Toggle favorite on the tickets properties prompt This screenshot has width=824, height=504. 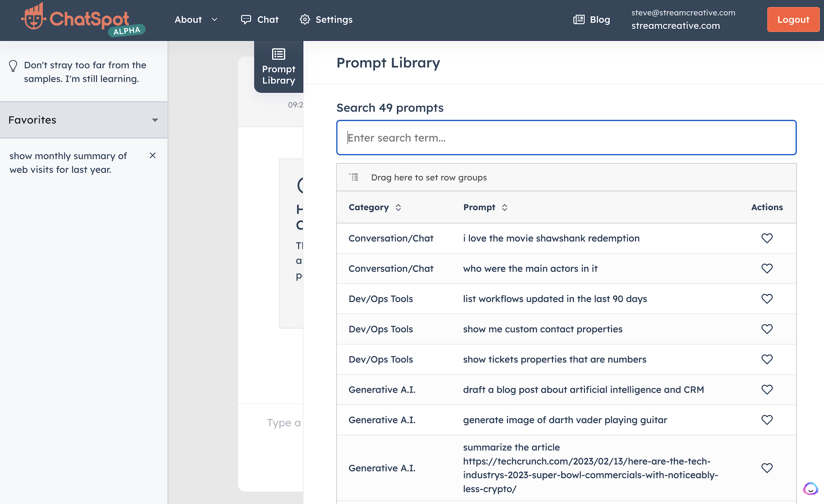[767, 359]
